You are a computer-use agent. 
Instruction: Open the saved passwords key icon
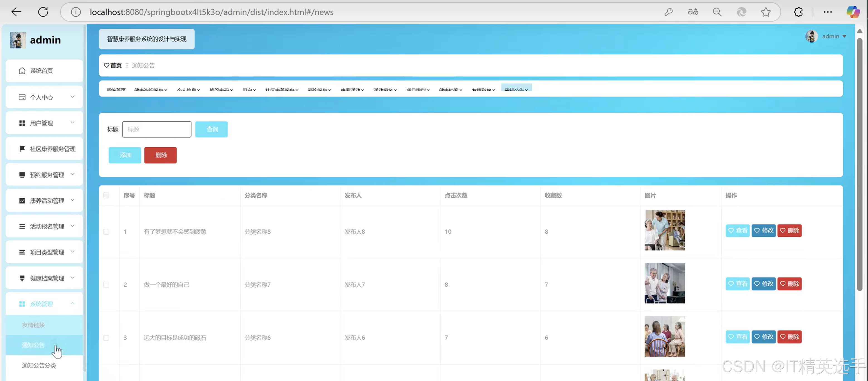coord(668,12)
